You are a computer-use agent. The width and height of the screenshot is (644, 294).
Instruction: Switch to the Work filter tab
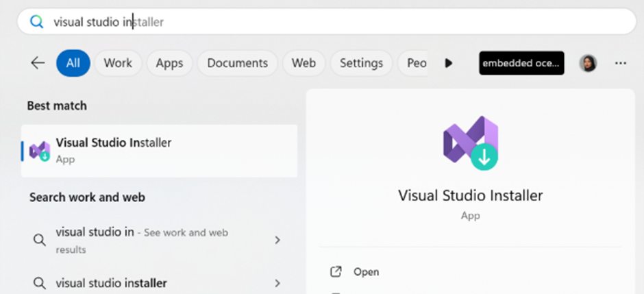point(118,63)
